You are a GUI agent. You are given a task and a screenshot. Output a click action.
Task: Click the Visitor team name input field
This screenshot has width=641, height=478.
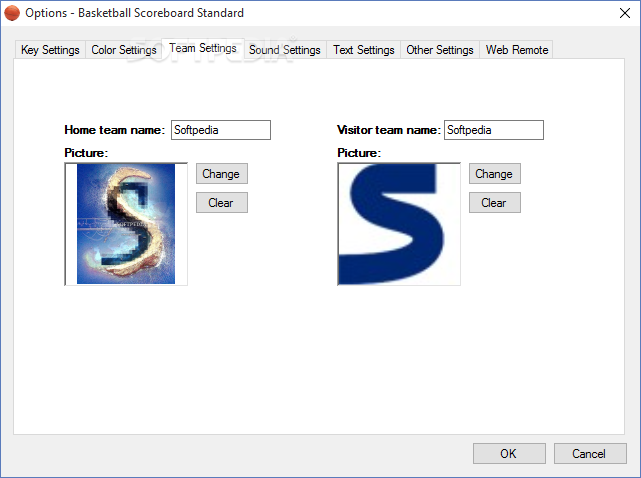pyautogui.click(x=494, y=130)
